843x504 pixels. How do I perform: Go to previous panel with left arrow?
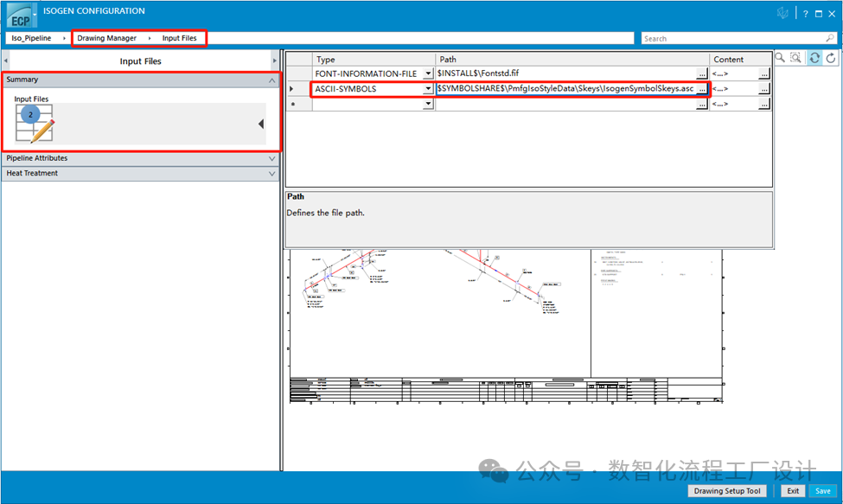[x=6, y=61]
